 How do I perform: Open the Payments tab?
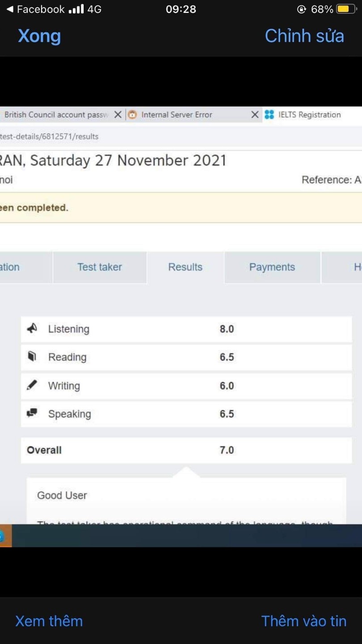(272, 267)
